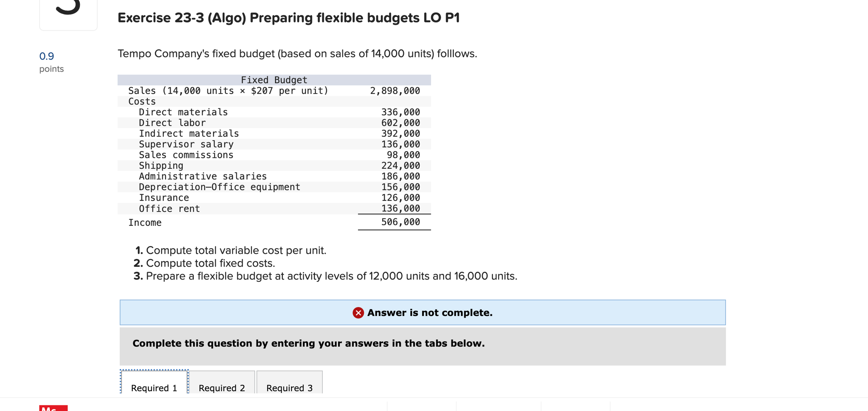Select the Shipping cost line
Image resolution: width=868 pixels, height=411 pixels.
click(161, 165)
